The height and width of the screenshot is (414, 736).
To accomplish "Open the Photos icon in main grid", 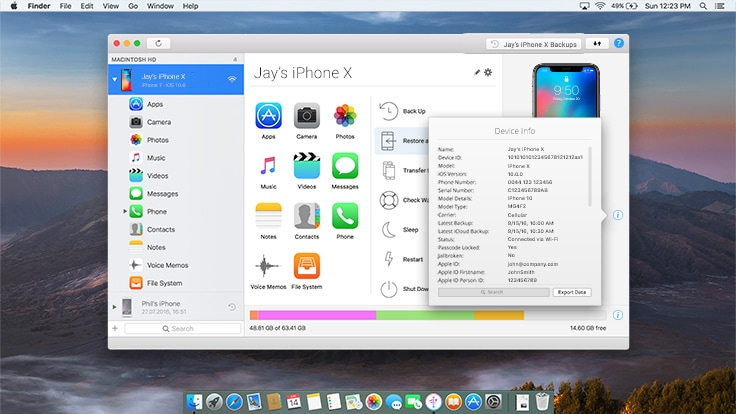I will [345, 115].
